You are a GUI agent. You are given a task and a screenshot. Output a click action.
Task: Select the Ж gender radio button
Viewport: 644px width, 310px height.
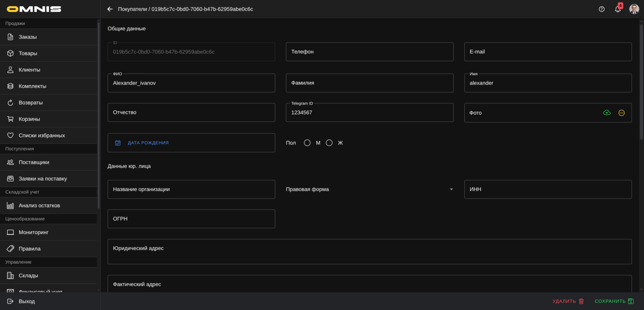click(x=329, y=143)
